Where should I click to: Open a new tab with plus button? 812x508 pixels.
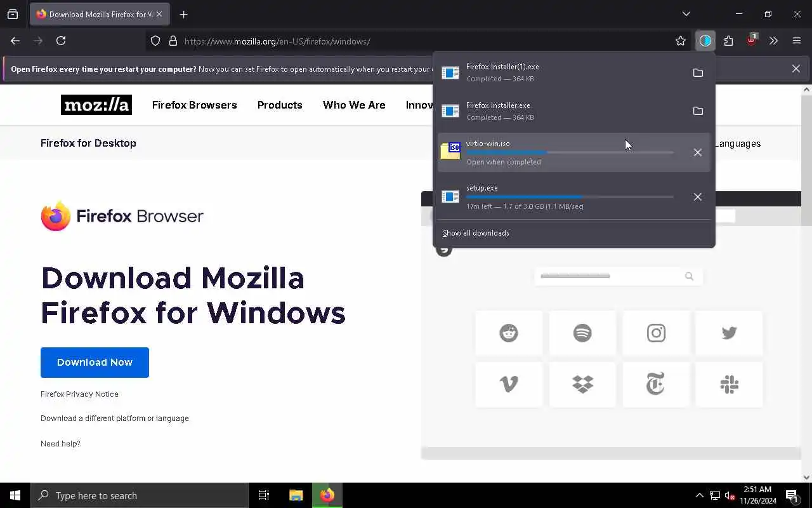pyautogui.click(x=183, y=14)
